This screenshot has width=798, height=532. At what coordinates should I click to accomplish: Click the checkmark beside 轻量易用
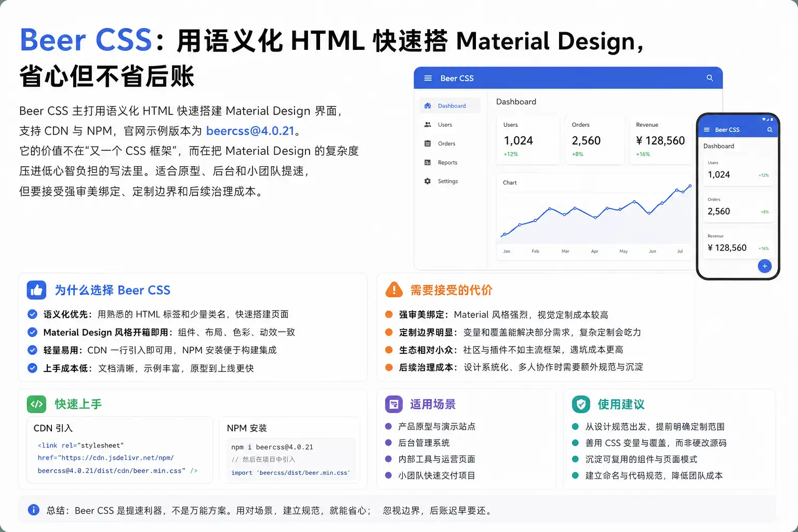[32, 350]
